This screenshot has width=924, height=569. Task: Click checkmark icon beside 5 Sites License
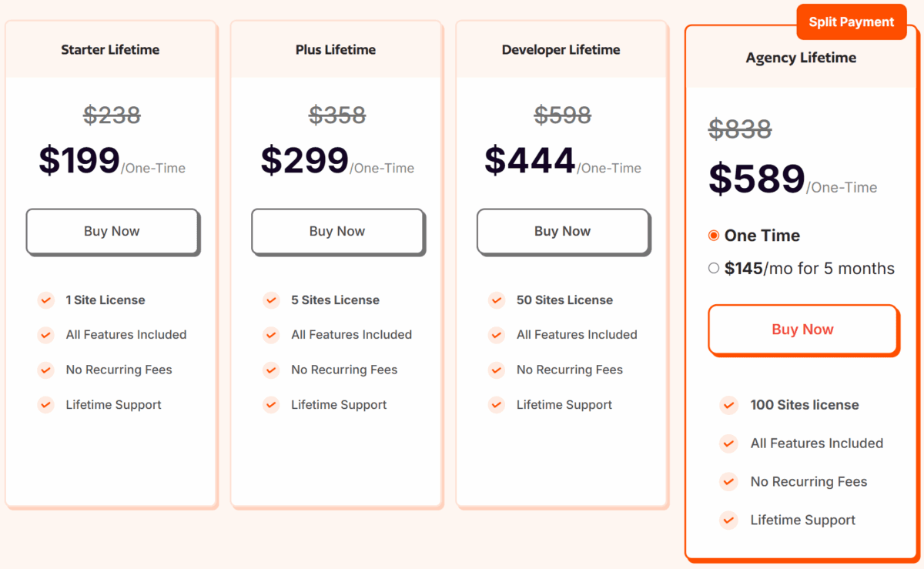pos(271,300)
